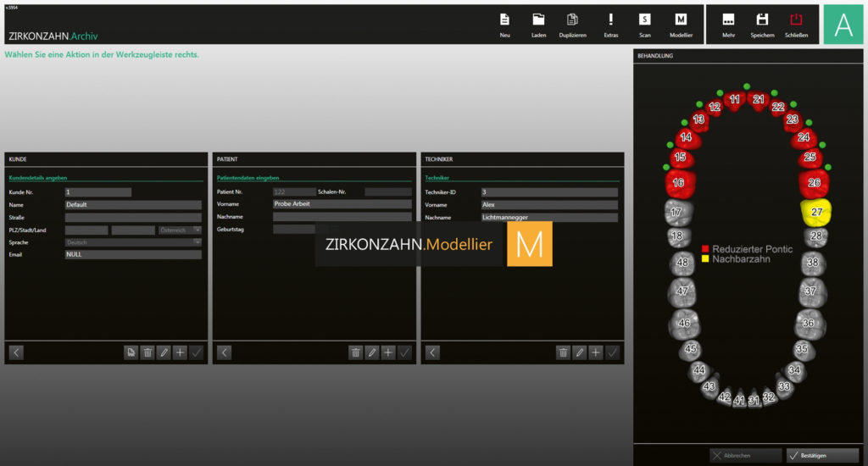Click the Schalen-Nr. input field
This screenshot has height=466, width=868.
point(388,192)
